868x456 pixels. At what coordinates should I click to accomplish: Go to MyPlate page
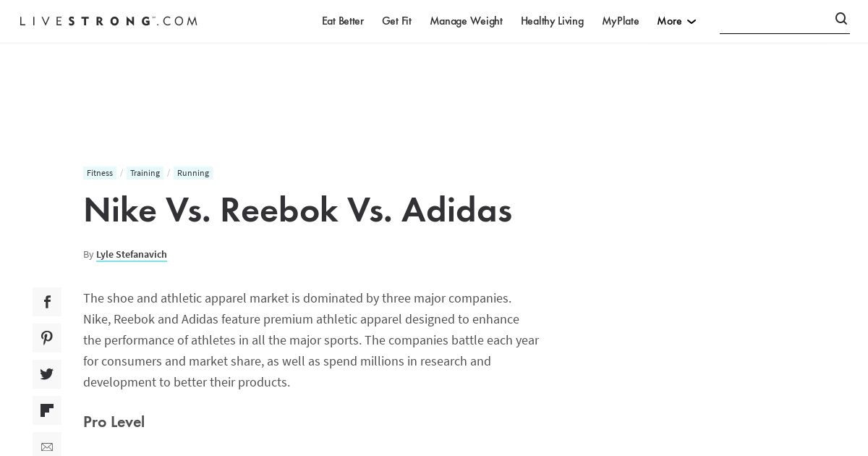621,21
